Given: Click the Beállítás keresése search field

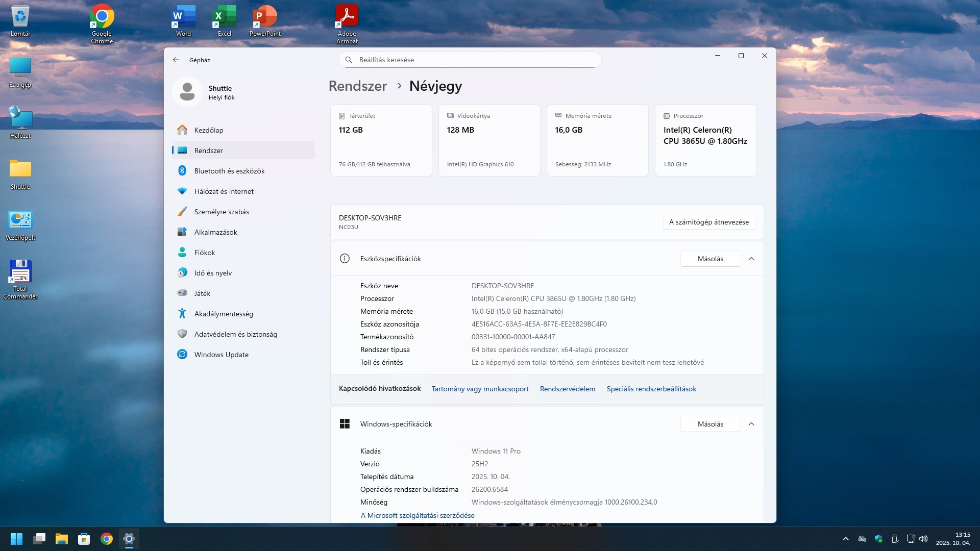Looking at the screenshot, I should click(470, 60).
